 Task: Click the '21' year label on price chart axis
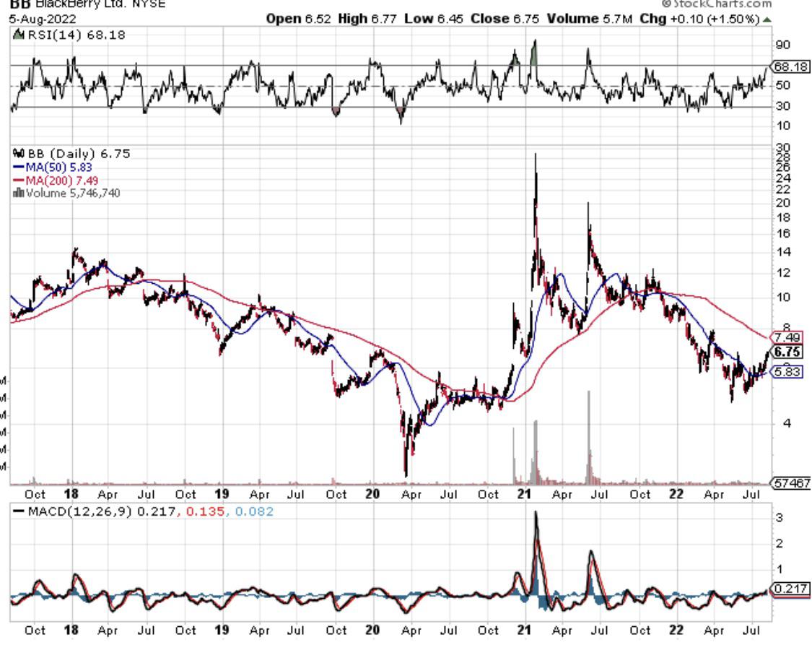click(524, 494)
